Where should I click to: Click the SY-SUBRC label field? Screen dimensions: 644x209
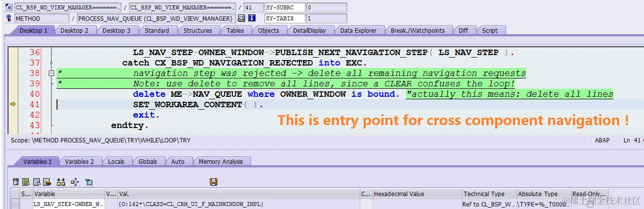click(284, 8)
